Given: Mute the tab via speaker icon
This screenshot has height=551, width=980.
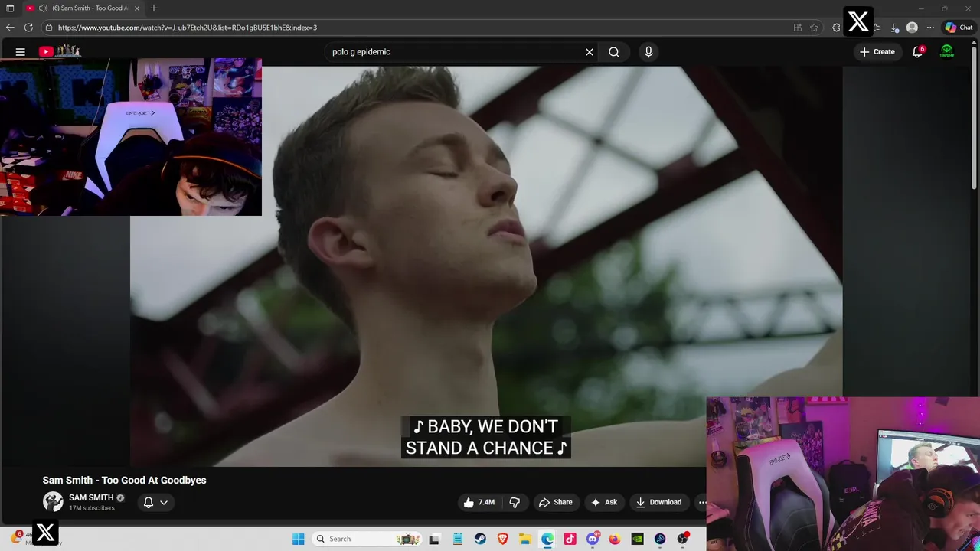Looking at the screenshot, I should point(43,8).
